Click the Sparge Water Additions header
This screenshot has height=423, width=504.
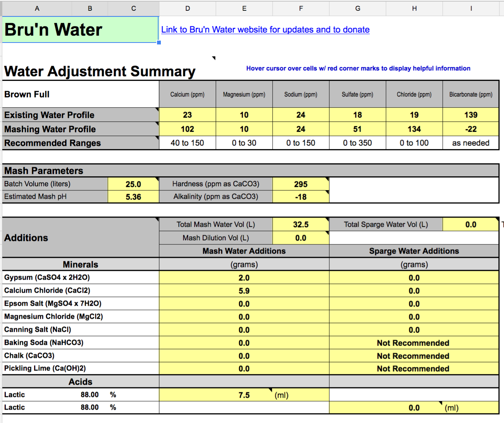tap(414, 251)
